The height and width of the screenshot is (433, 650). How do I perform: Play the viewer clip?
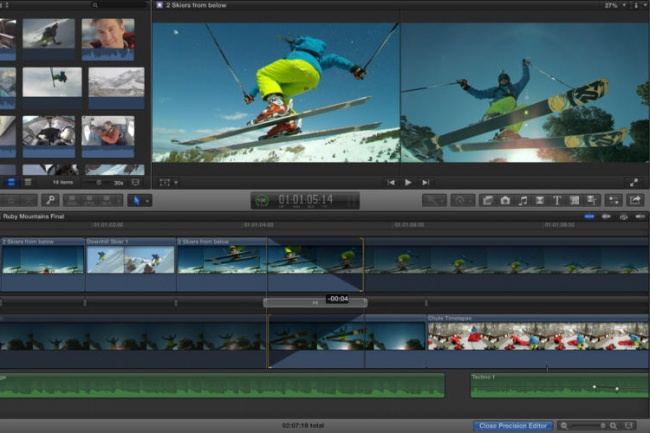click(x=408, y=182)
